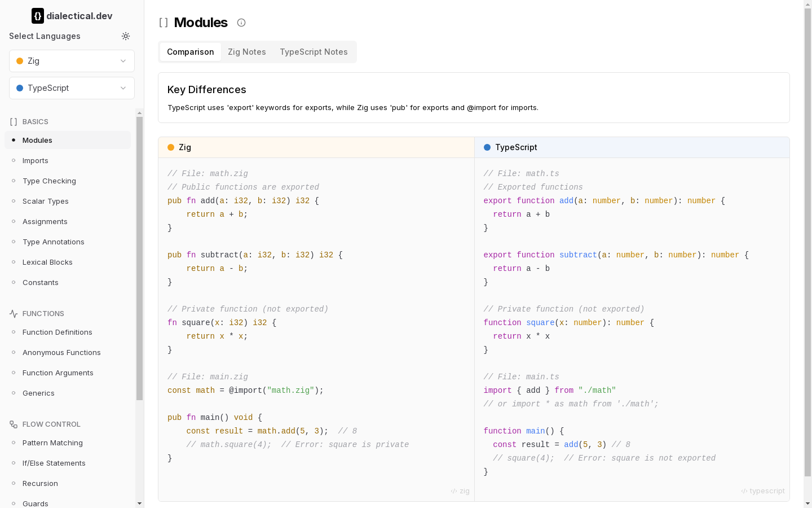Switch to the Zig Notes tab
Screen dimensions: 812x508
[x=247, y=52]
